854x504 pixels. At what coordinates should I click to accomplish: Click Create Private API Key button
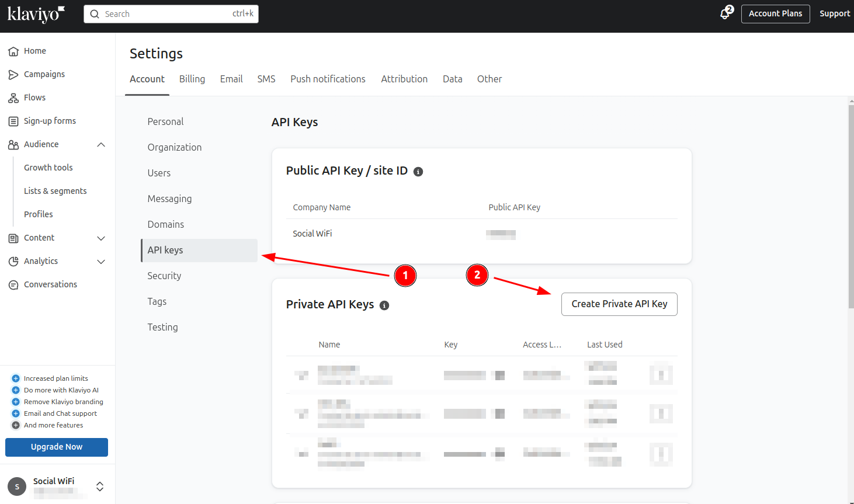(x=619, y=304)
